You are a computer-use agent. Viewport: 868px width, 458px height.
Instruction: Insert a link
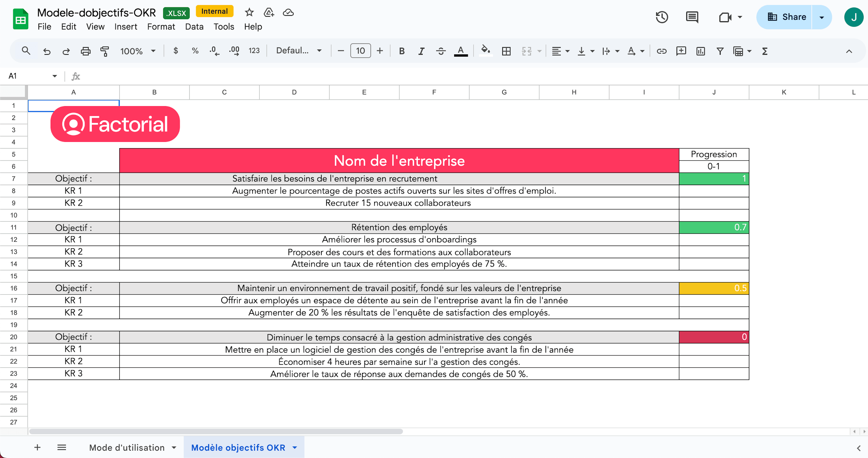click(661, 51)
